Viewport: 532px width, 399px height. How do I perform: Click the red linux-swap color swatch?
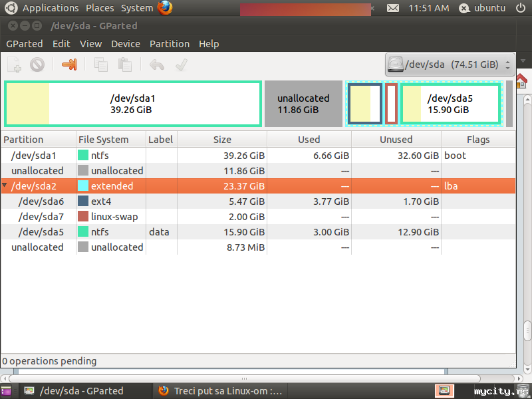pyautogui.click(x=83, y=216)
